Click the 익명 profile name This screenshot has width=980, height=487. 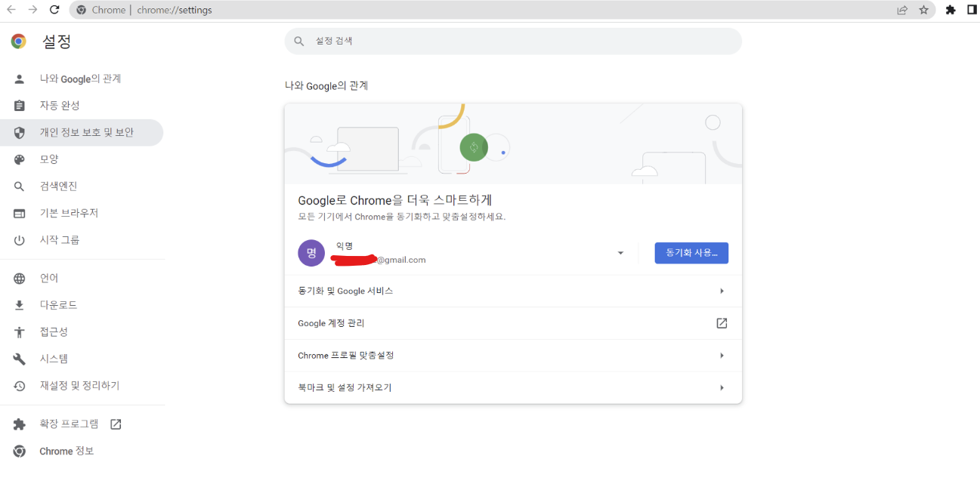(x=345, y=246)
